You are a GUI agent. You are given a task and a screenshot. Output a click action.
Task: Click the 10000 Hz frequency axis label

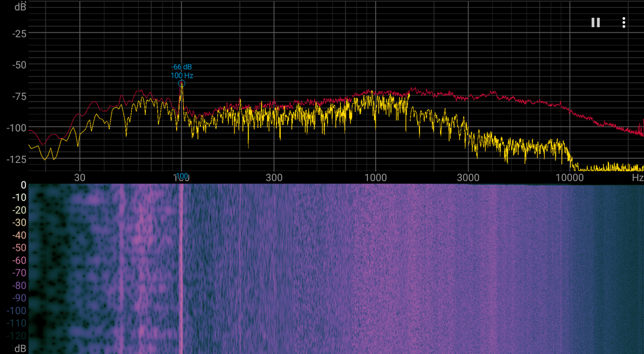click(x=570, y=178)
